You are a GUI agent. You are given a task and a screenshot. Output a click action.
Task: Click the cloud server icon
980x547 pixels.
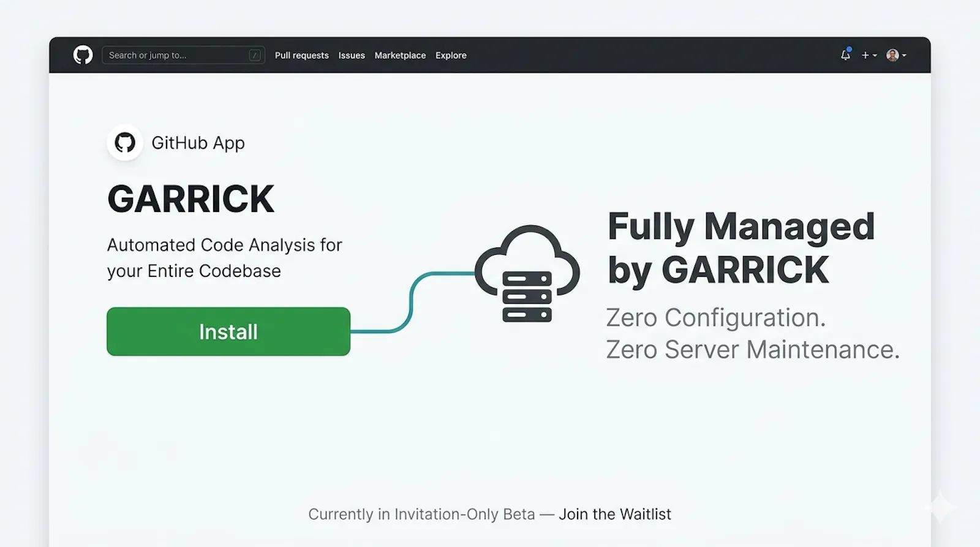(x=527, y=273)
